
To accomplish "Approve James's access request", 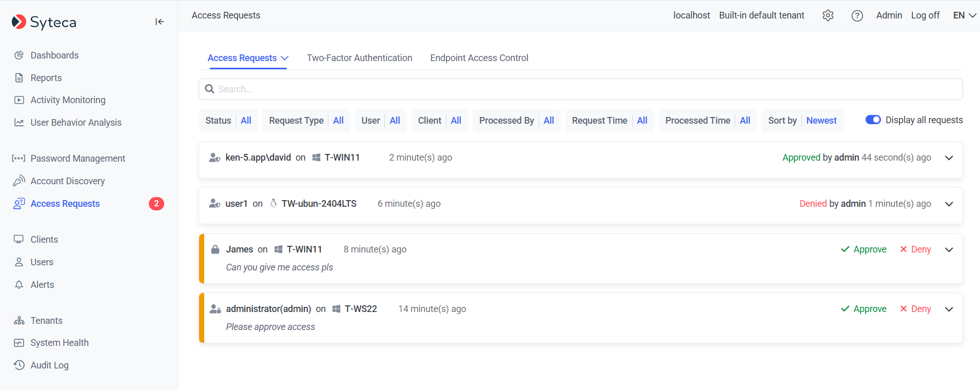I will tap(864, 249).
